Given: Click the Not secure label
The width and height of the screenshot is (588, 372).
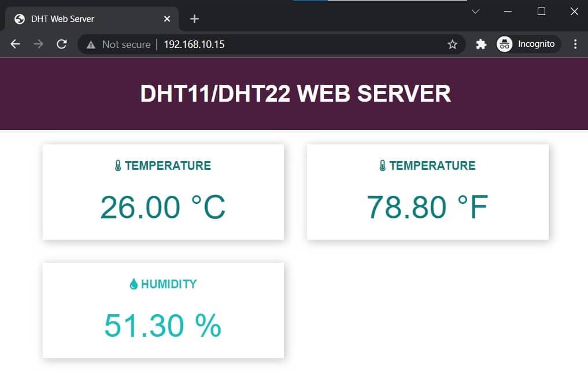Looking at the screenshot, I should [127, 44].
